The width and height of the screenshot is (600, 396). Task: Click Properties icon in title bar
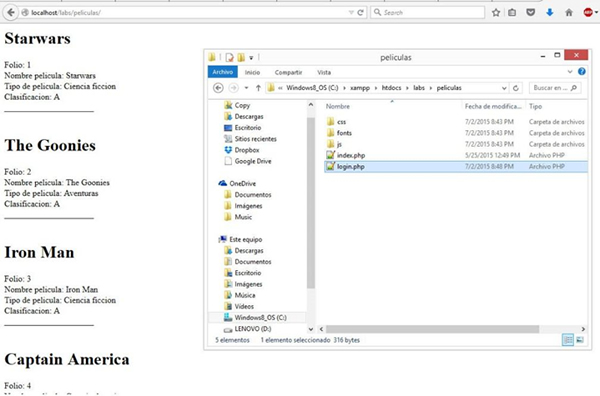coord(229,57)
